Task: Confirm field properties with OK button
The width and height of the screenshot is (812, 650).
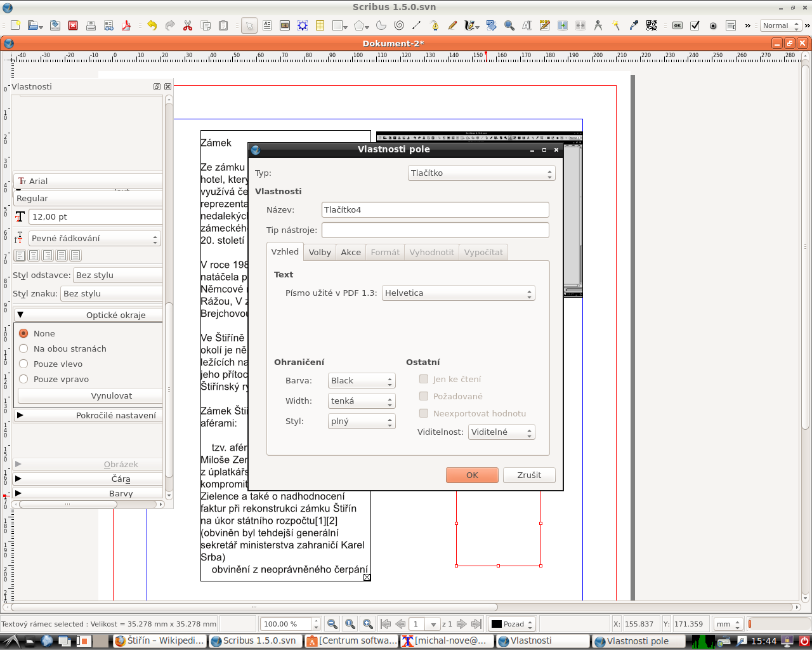Action: [472, 475]
